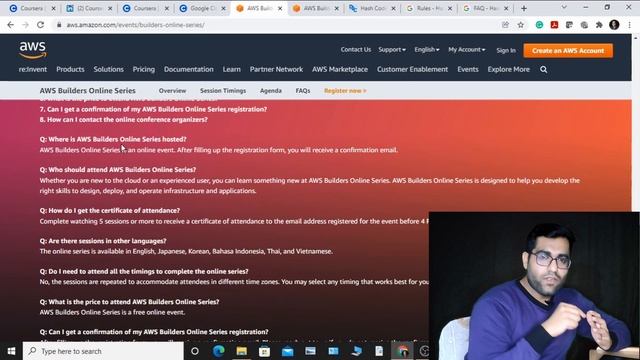Click the AWS Builders Online Series heading
Screen dimensions: 640x360
click(87, 91)
